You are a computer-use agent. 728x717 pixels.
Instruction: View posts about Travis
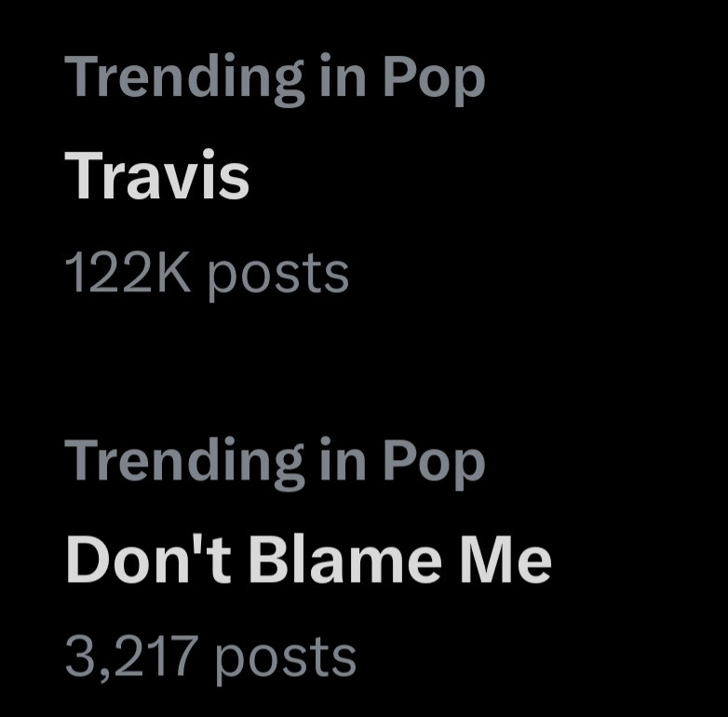(x=156, y=176)
